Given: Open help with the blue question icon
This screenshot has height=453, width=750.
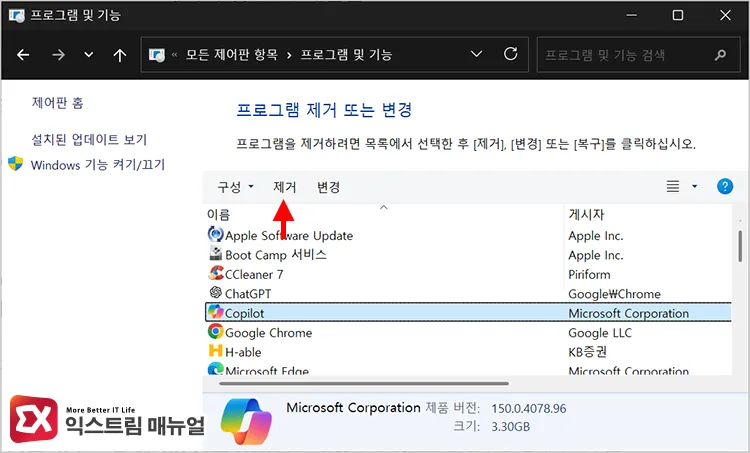Looking at the screenshot, I should pyautogui.click(x=725, y=186).
